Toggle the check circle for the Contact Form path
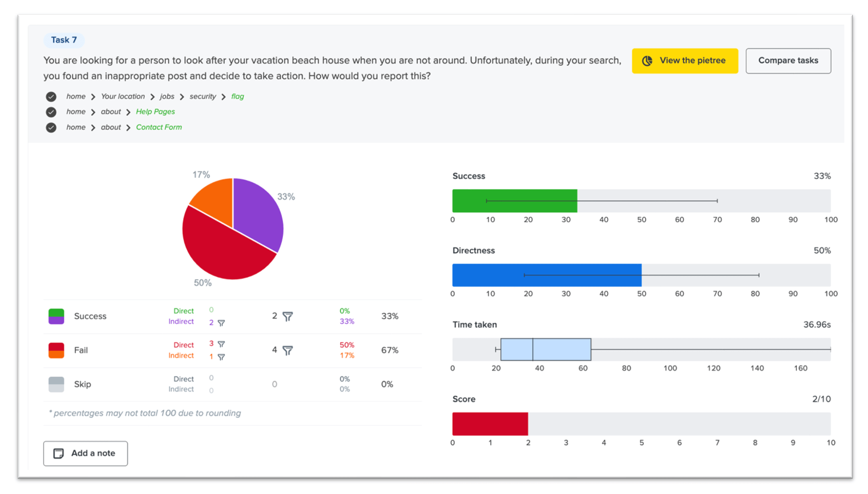868x494 pixels. pyautogui.click(x=51, y=128)
